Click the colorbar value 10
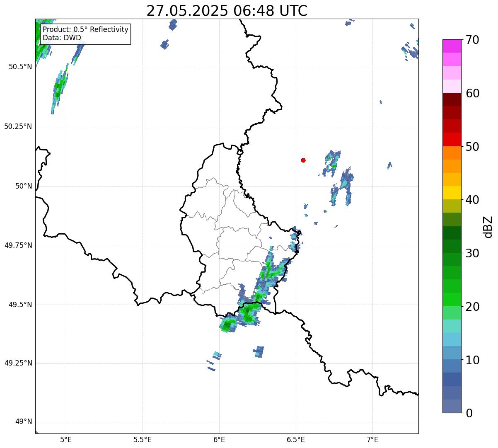Image resolution: width=498 pixels, height=448 pixels. pyautogui.click(x=472, y=360)
